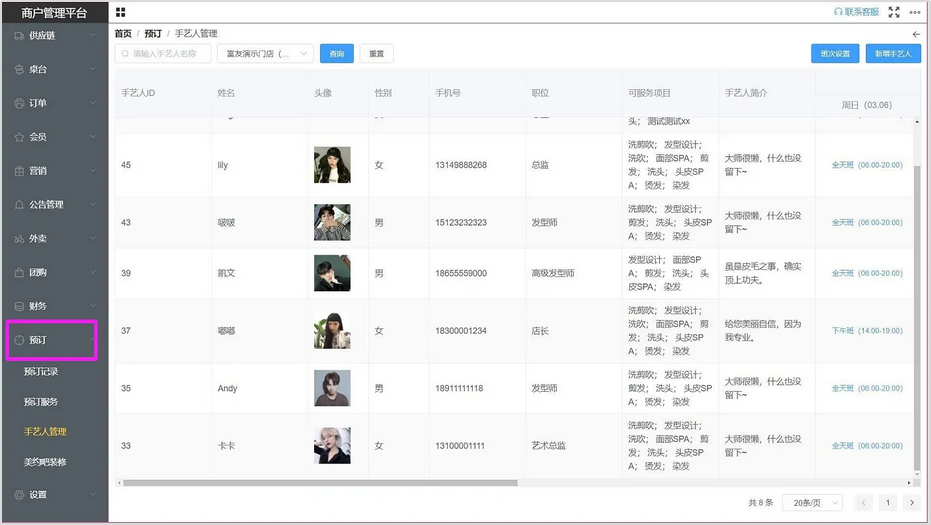This screenshot has height=525, width=931.
Task: Click the grid menu icon in top bar
Action: 121,12
